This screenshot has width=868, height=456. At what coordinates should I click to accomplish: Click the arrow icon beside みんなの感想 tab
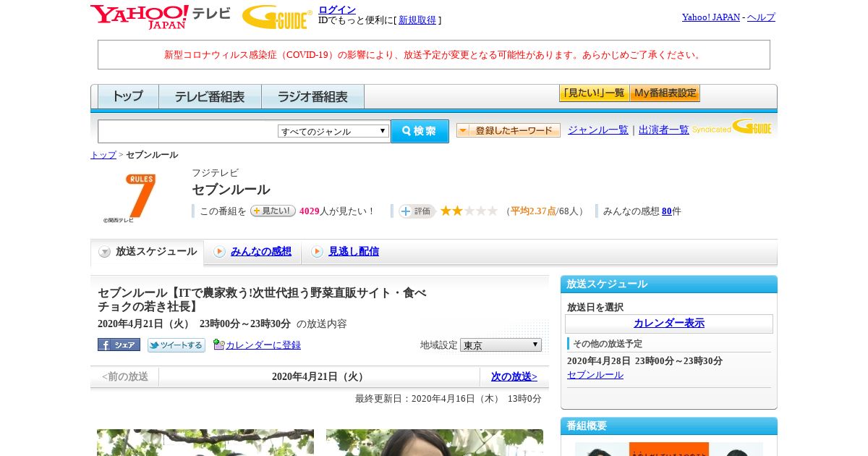[x=219, y=252]
